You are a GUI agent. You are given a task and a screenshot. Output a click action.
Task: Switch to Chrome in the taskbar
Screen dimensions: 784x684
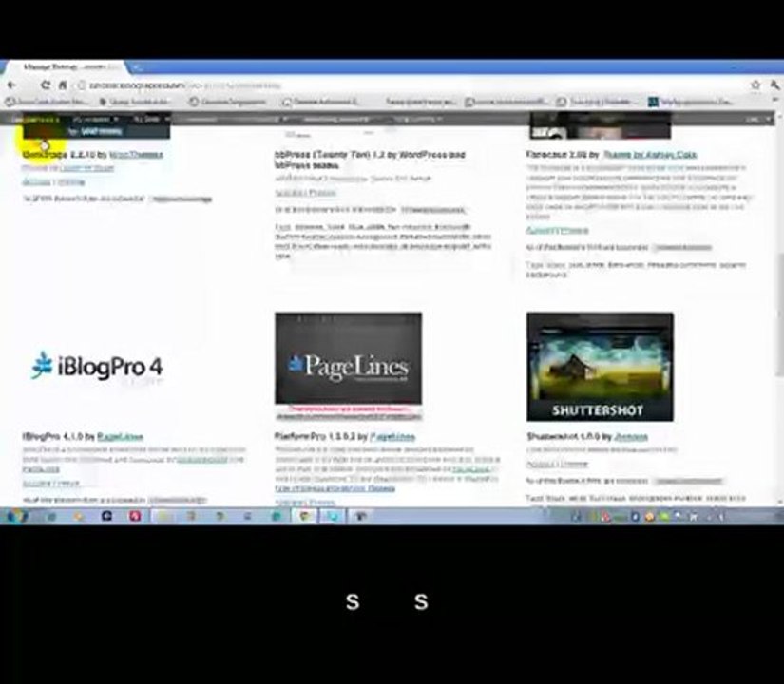pos(304,516)
